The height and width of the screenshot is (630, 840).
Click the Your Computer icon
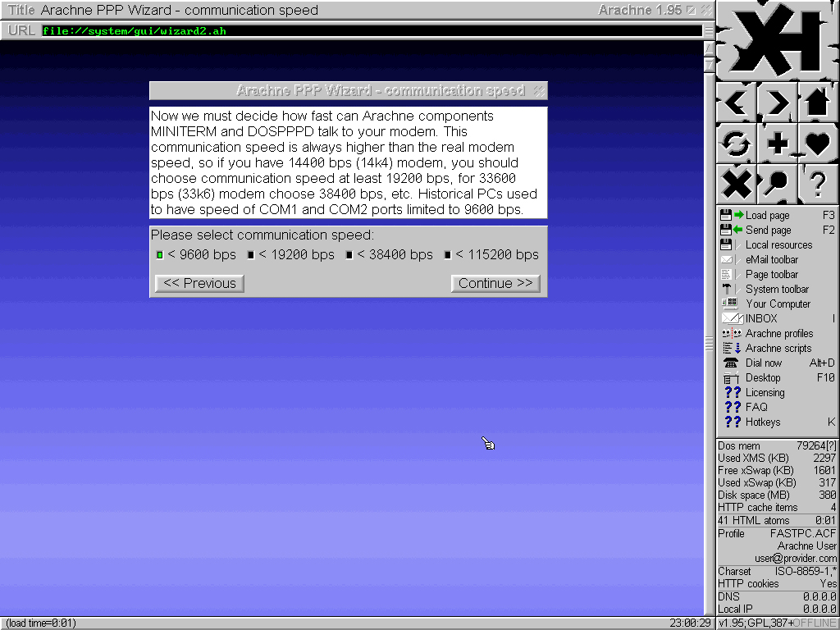pos(729,304)
